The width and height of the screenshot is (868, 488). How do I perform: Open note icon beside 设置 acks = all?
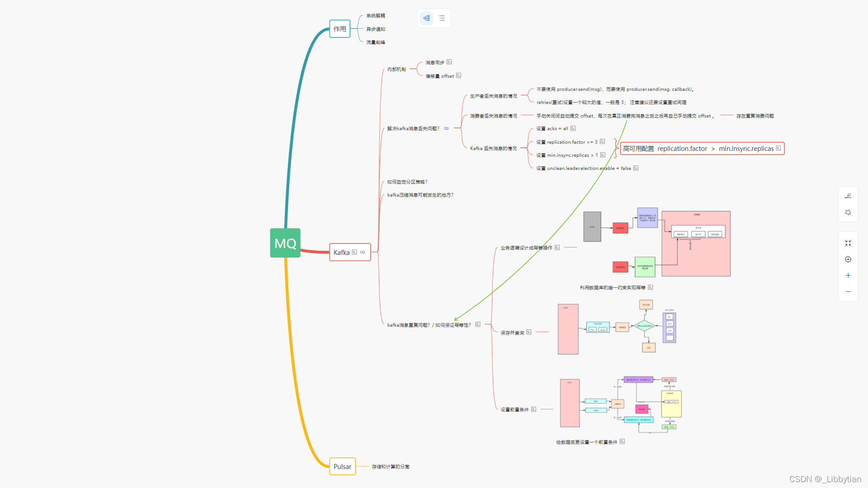click(573, 128)
